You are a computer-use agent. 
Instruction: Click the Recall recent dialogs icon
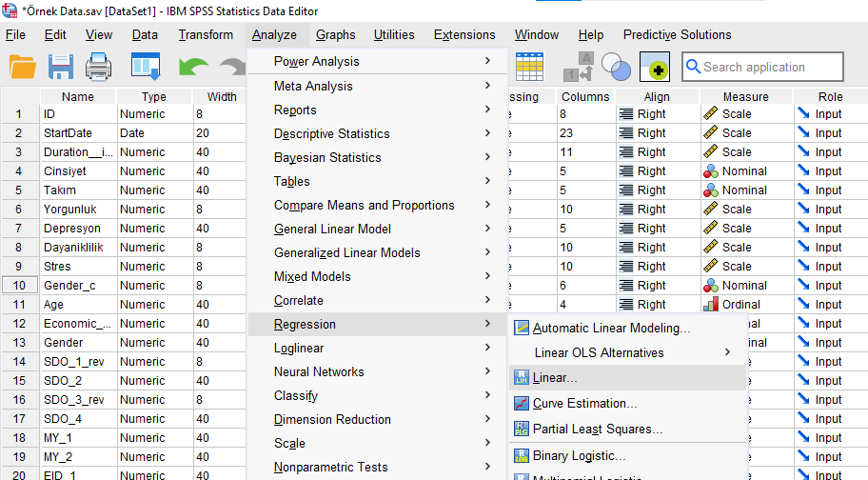[146, 68]
